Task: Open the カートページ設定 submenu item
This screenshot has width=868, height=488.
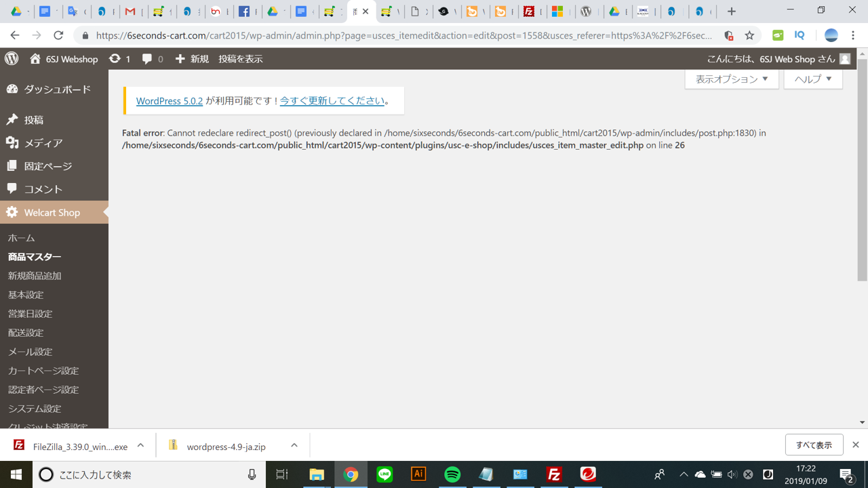Action: click(x=43, y=371)
